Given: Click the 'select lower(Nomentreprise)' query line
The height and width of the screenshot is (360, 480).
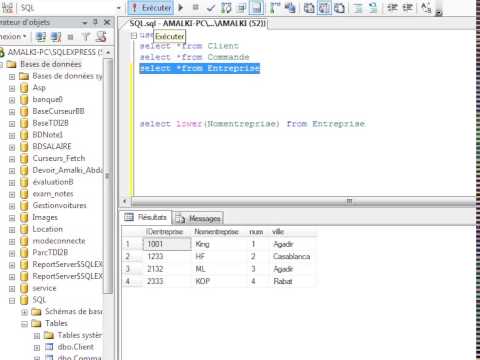Looking at the screenshot, I should [252, 124].
